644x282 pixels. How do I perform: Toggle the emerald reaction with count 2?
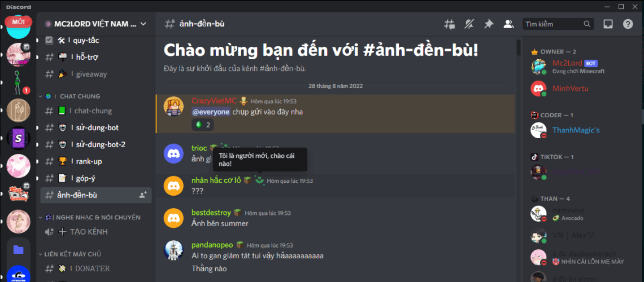point(203,125)
